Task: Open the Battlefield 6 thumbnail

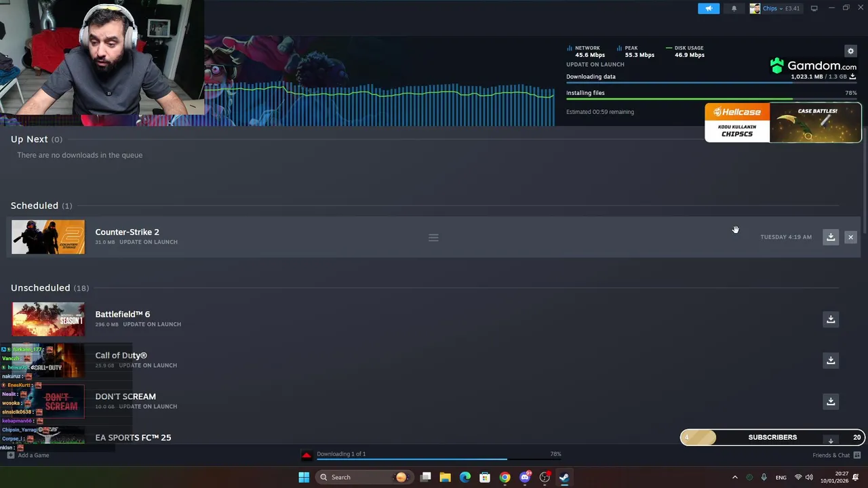Action: [x=48, y=319]
